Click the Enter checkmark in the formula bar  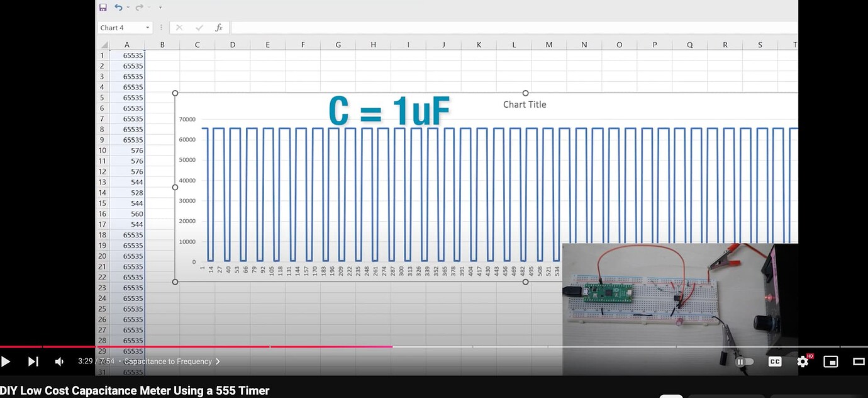pos(198,27)
